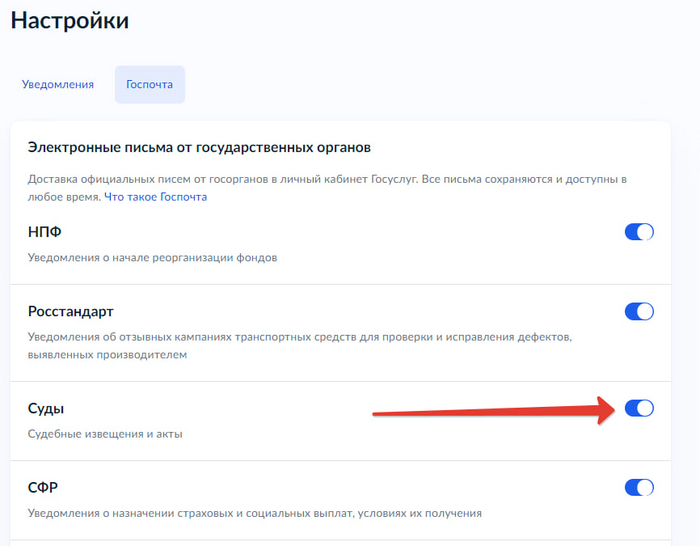Click the 'СФР' row title
Image resolution: width=700 pixels, height=546 pixels.
pos(43,487)
